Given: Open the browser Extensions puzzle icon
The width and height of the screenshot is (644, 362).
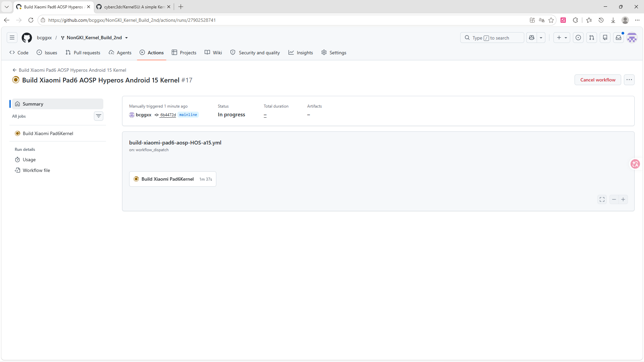Looking at the screenshot, I should [x=575, y=20].
